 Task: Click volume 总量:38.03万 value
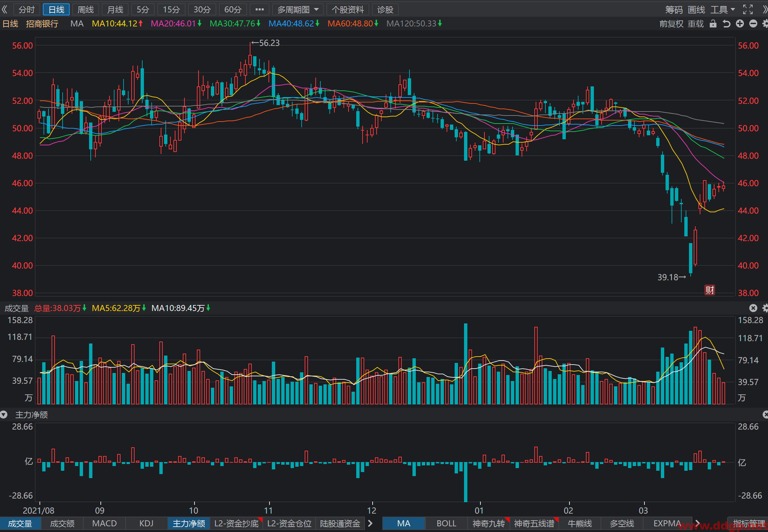point(58,308)
